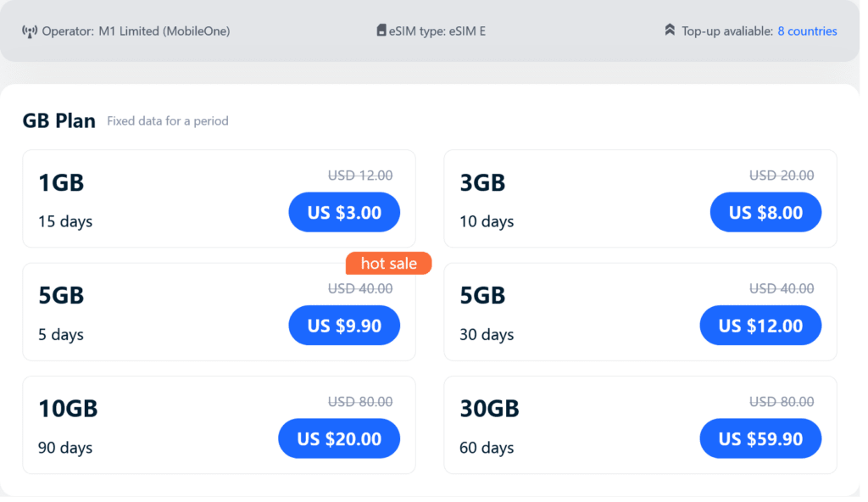Click strikethrough USD 80.00 on 30GB plan
This screenshot has height=502, width=868.
point(782,401)
